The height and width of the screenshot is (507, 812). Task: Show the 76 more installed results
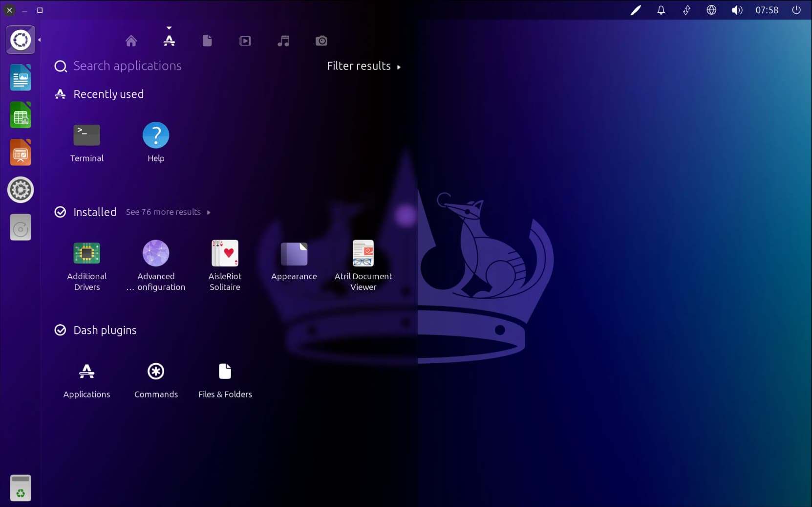coord(168,212)
